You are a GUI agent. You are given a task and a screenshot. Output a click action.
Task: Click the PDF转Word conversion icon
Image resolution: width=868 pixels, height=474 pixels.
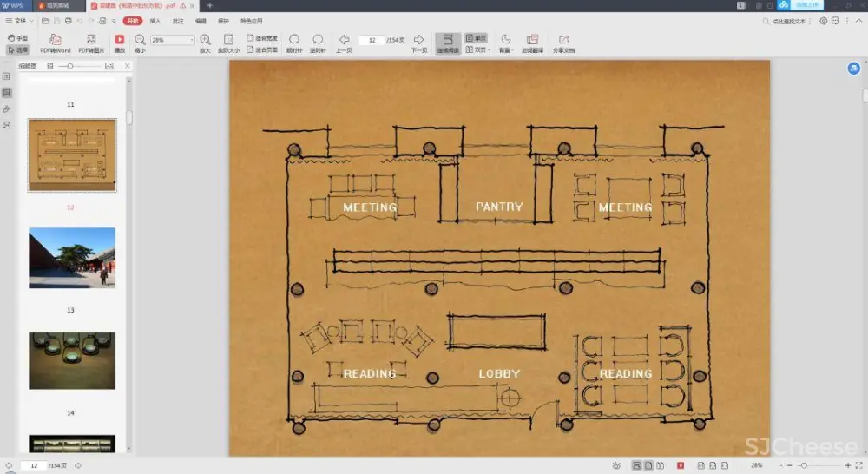click(56, 40)
